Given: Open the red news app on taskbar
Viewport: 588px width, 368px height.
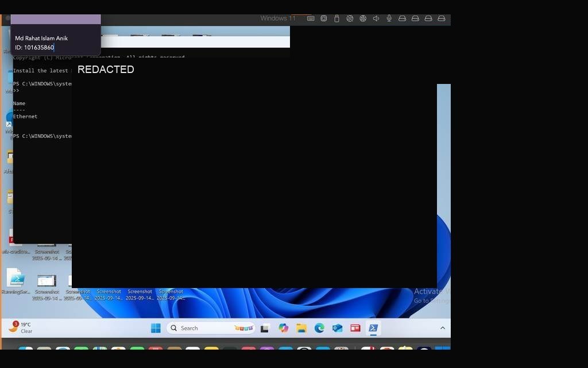Looking at the screenshot, I should pyautogui.click(x=355, y=328).
